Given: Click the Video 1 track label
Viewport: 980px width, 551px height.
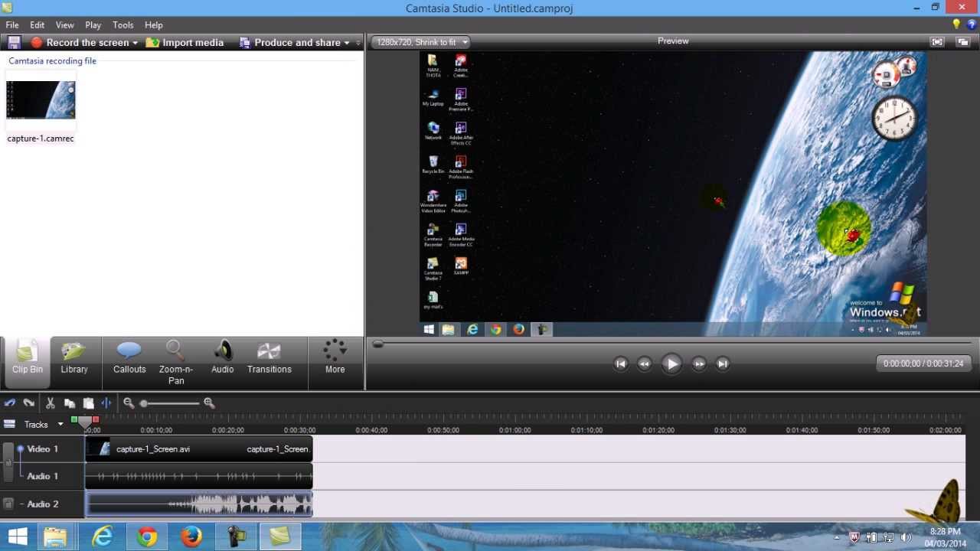Looking at the screenshot, I should [x=43, y=449].
